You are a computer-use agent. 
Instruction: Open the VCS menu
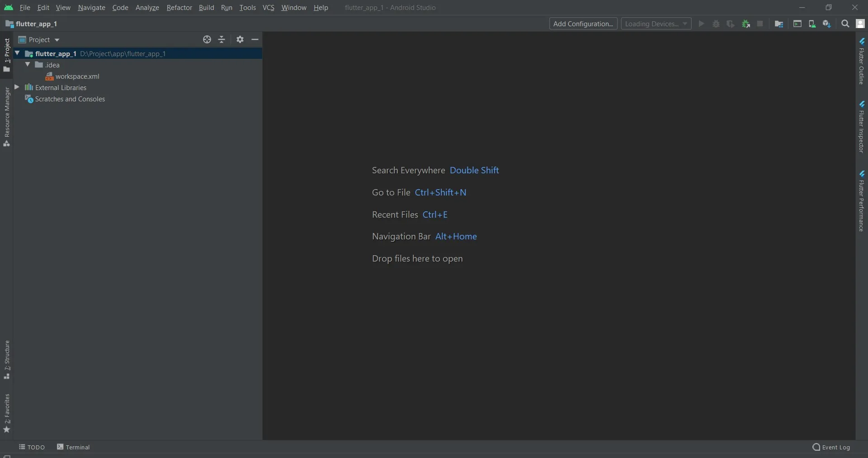point(268,8)
